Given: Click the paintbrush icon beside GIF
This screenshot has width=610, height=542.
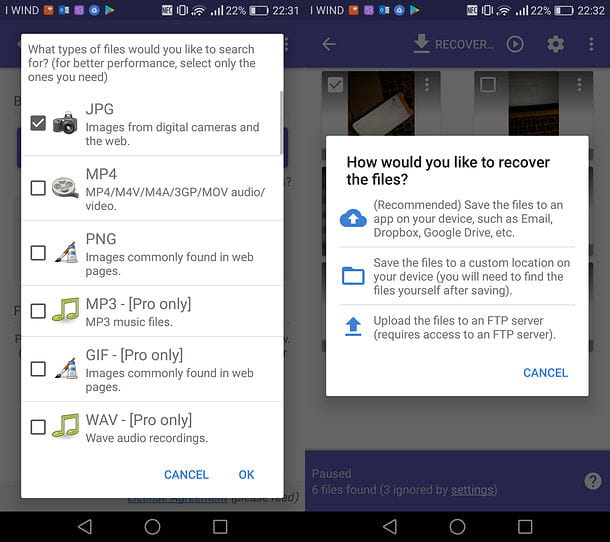Looking at the screenshot, I should click(x=66, y=368).
